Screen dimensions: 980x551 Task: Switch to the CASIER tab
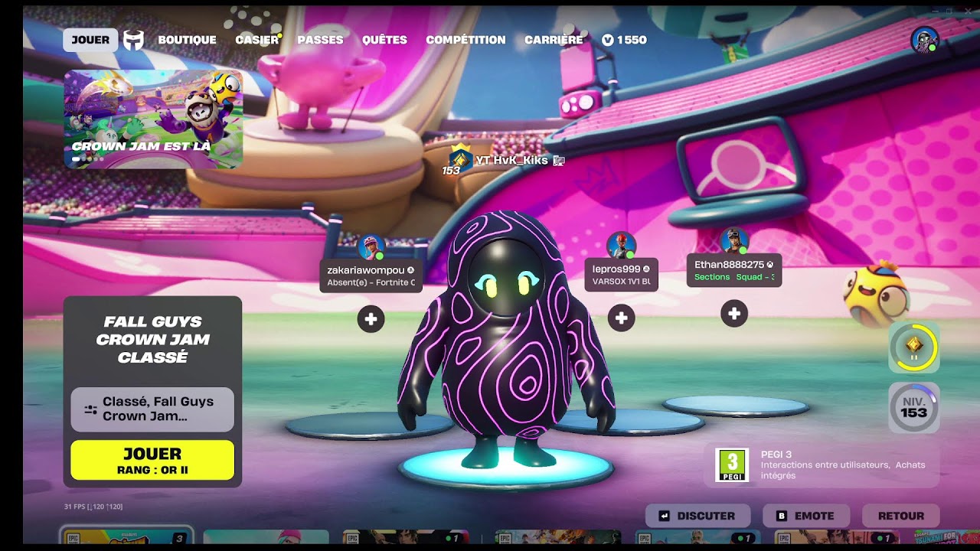click(x=256, y=40)
